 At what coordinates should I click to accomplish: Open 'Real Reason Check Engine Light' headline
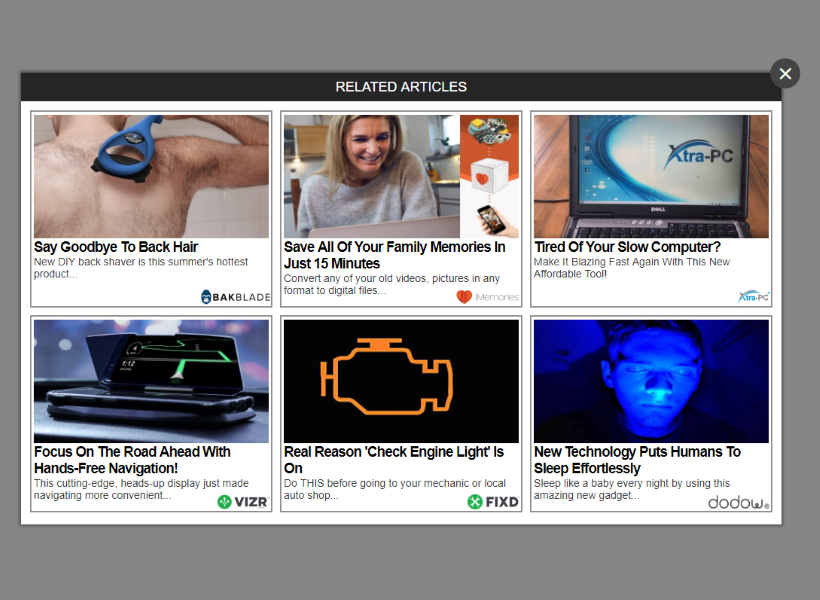point(394,460)
